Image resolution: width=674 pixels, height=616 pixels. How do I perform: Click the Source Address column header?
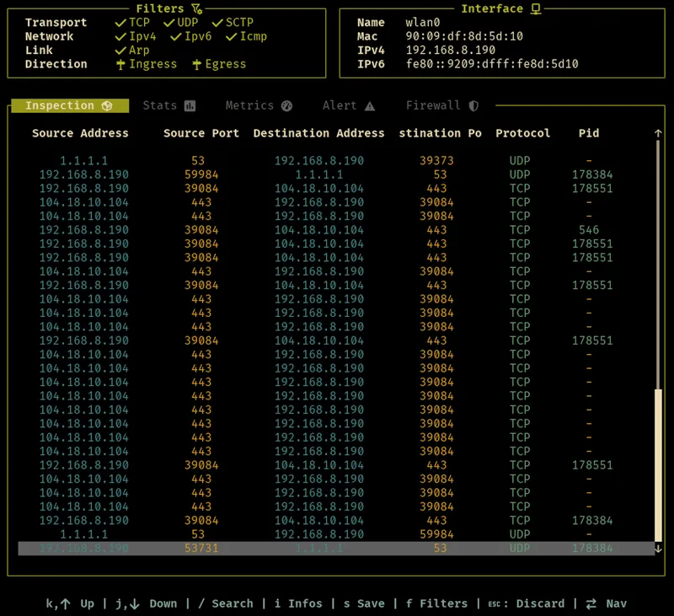pos(80,133)
